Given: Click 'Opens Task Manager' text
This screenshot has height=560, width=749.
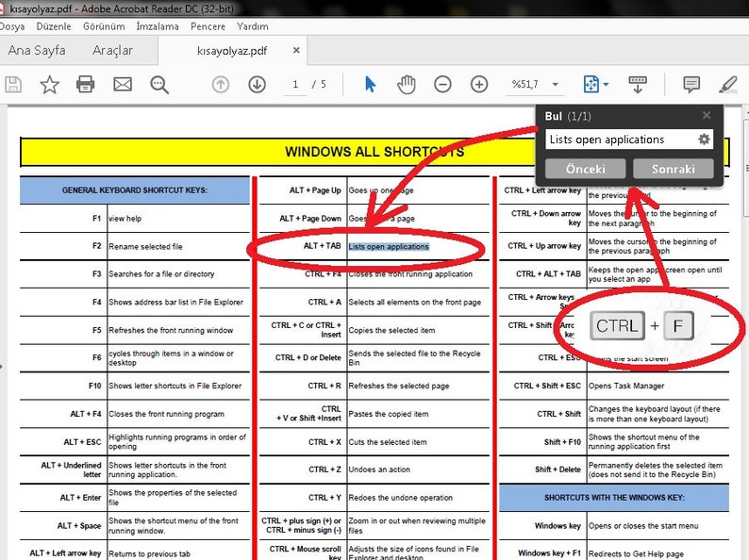Looking at the screenshot, I should click(x=626, y=386).
